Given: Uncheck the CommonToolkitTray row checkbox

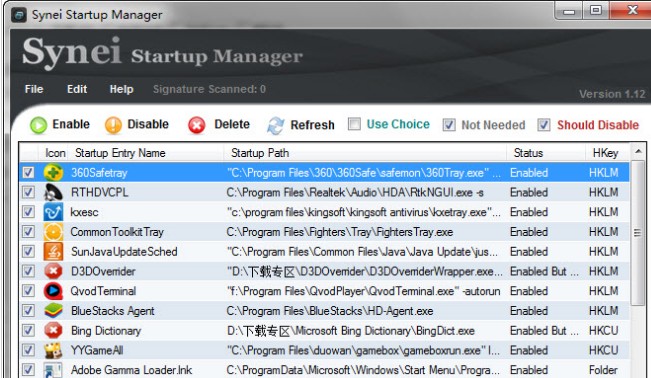Looking at the screenshot, I should (28, 232).
